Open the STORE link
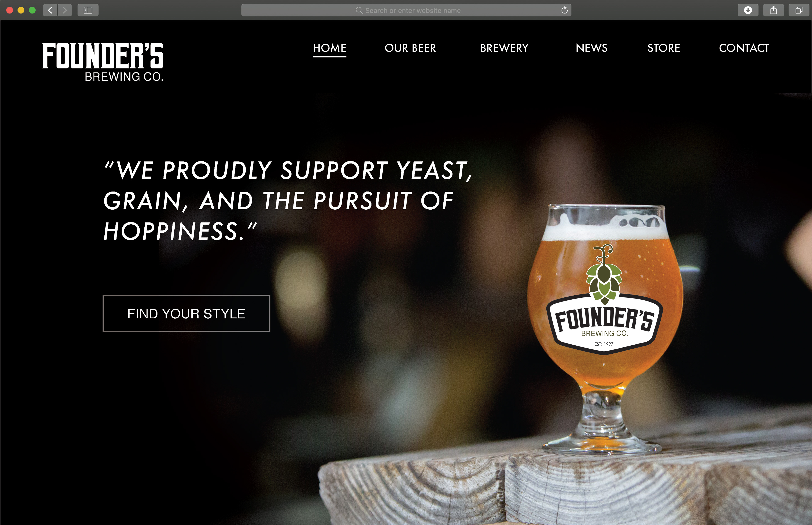 pyautogui.click(x=664, y=48)
